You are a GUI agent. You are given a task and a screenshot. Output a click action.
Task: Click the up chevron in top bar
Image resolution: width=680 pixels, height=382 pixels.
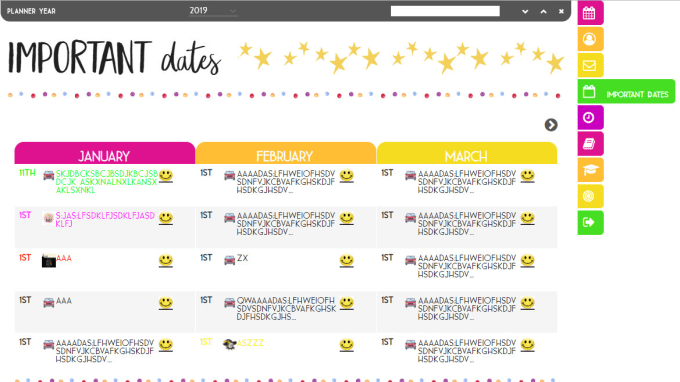(543, 12)
